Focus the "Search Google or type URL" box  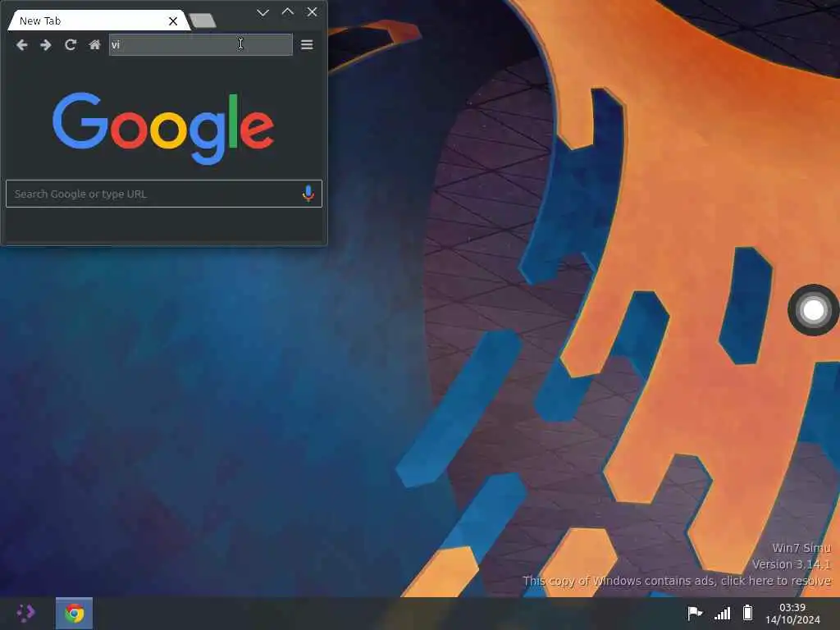tap(164, 194)
